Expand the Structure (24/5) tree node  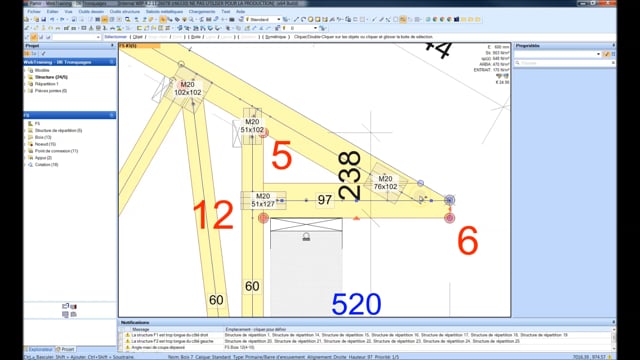click(x=25, y=77)
